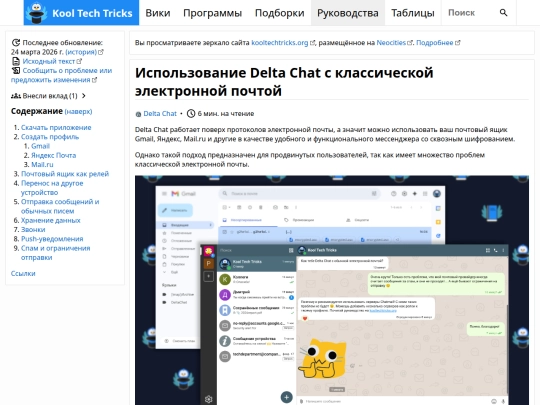The image size is (540, 405).
Task: Click the report-problem edit icon
Action: pos(16,71)
